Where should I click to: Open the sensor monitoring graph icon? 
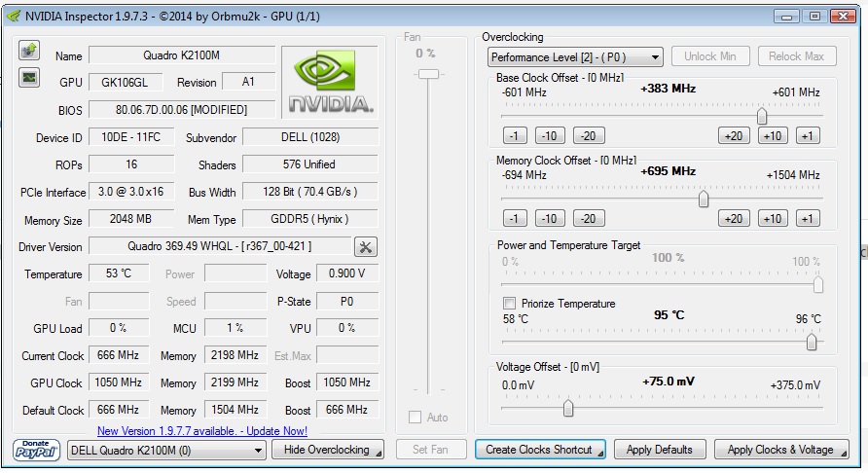[x=29, y=78]
